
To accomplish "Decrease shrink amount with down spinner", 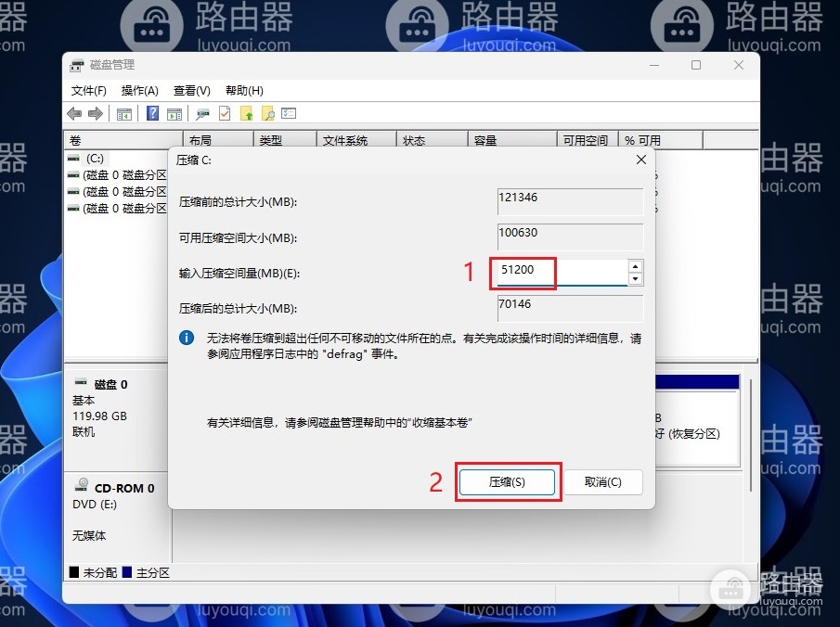I will click(x=635, y=279).
